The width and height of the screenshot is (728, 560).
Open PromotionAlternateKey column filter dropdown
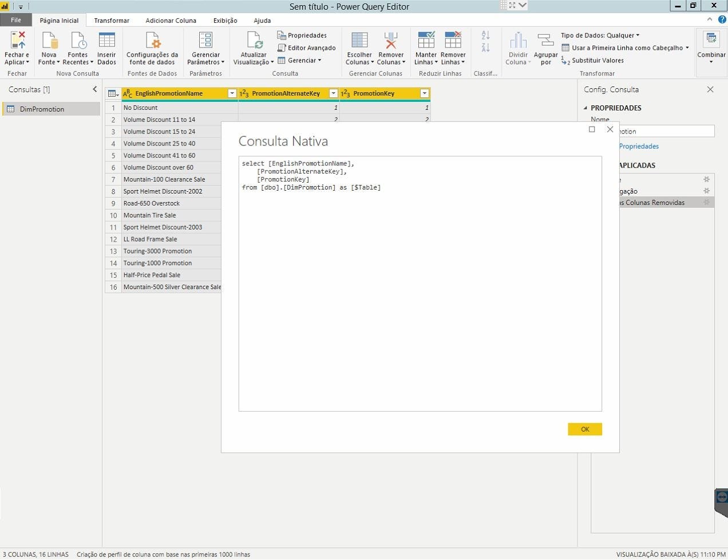(x=333, y=93)
